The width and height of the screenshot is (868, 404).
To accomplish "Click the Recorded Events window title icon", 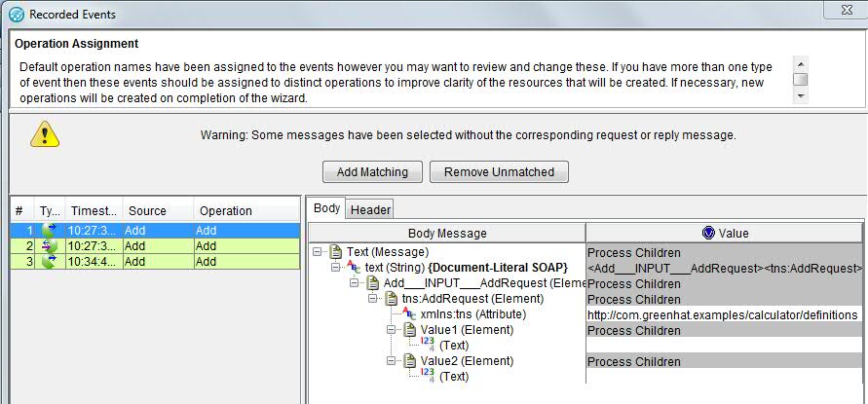I will 18,15.
